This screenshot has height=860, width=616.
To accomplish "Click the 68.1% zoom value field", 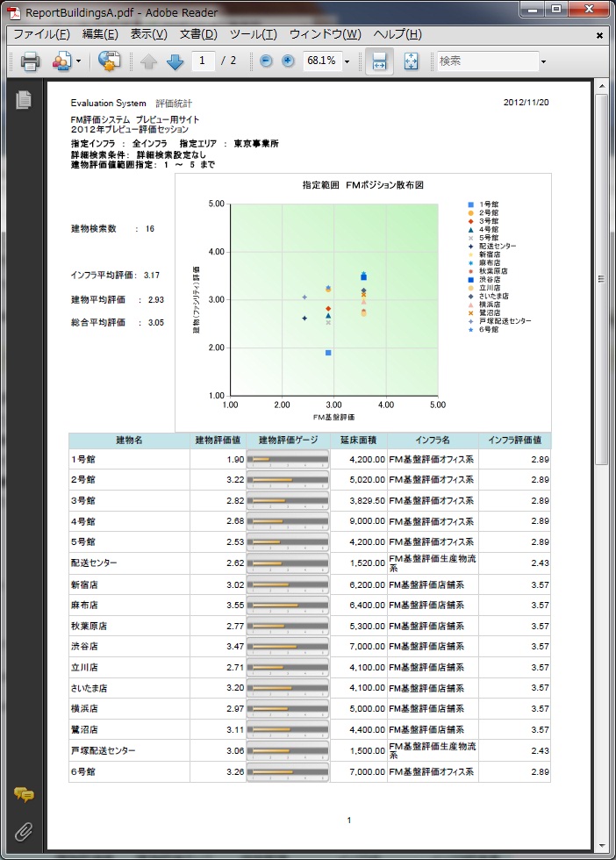I will point(322,61).
